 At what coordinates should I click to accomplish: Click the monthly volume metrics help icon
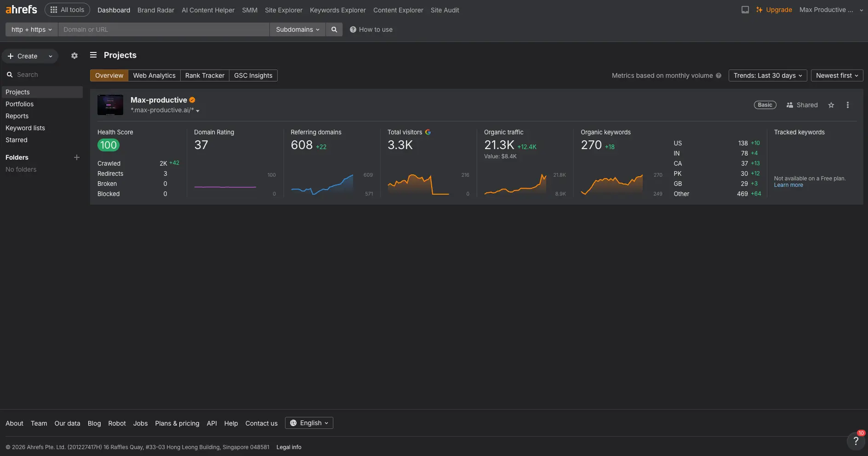719,75
